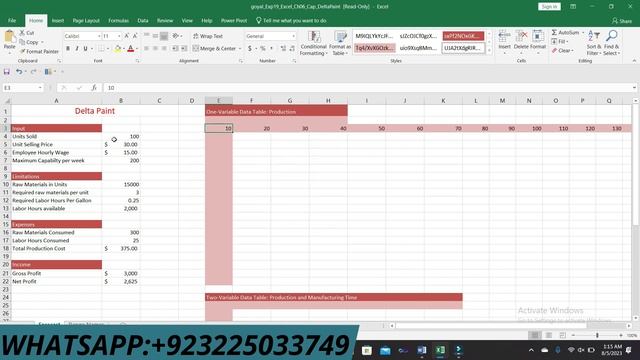Click the Font Color red A icon

pyautogui.click(x=131, y=49)
